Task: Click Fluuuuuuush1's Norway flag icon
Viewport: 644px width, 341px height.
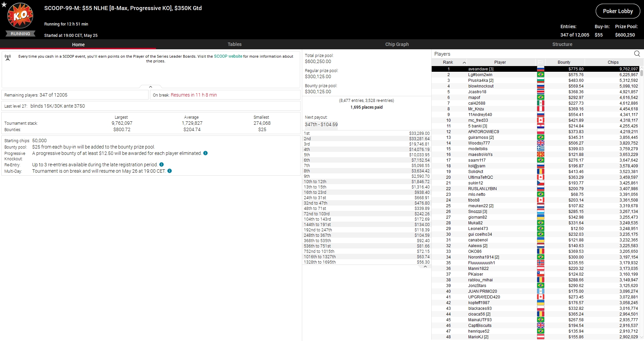Action: pyautogui.click(x=540, y=263)
